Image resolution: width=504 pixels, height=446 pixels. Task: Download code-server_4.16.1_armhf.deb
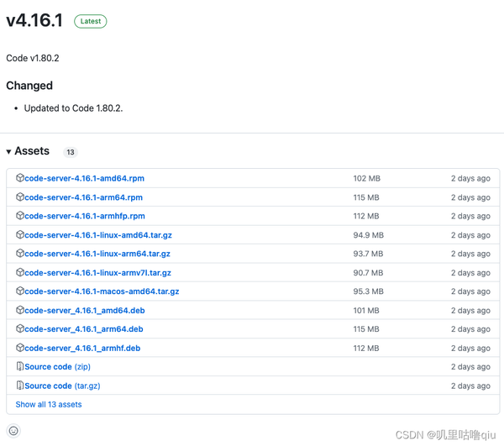point(82,348)
